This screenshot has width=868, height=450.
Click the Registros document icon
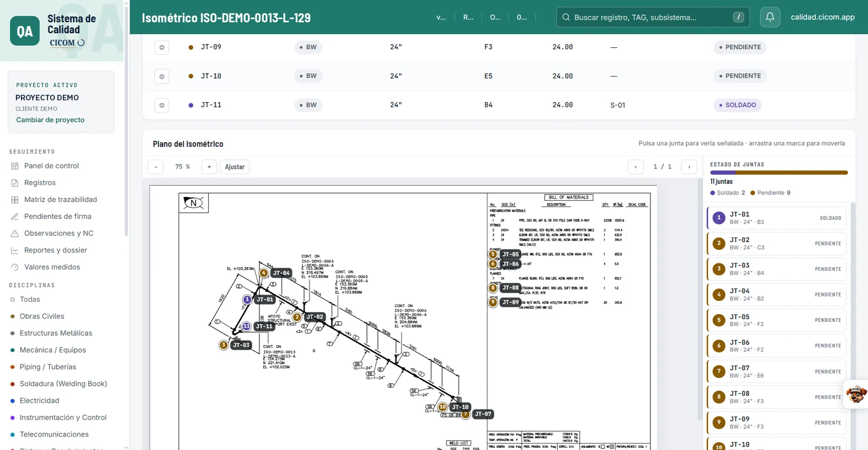pyautogui.click(x=15, y=183)
